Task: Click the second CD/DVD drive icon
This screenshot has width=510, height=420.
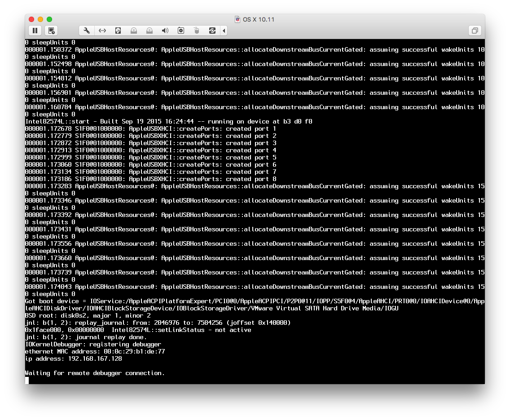Action: click(x=149, y=31)
